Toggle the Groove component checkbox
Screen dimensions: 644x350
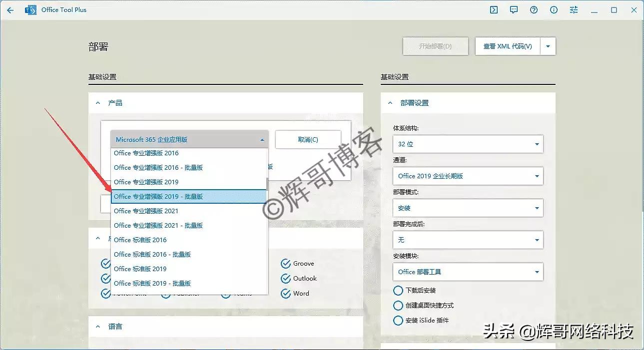click(286, 263)
